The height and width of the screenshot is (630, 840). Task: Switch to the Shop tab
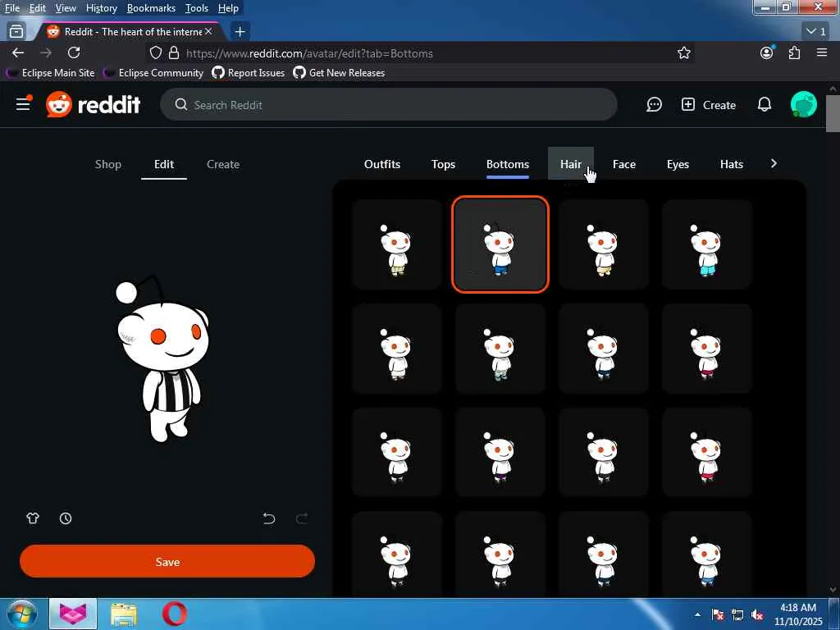(108, 164)
